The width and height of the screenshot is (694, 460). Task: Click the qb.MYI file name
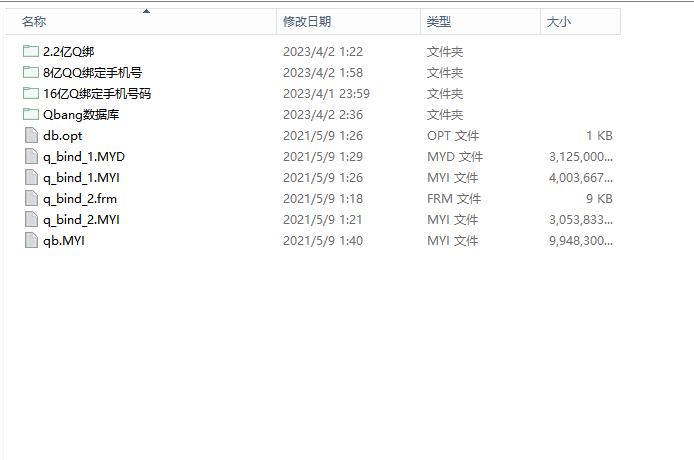pos(64,241)
